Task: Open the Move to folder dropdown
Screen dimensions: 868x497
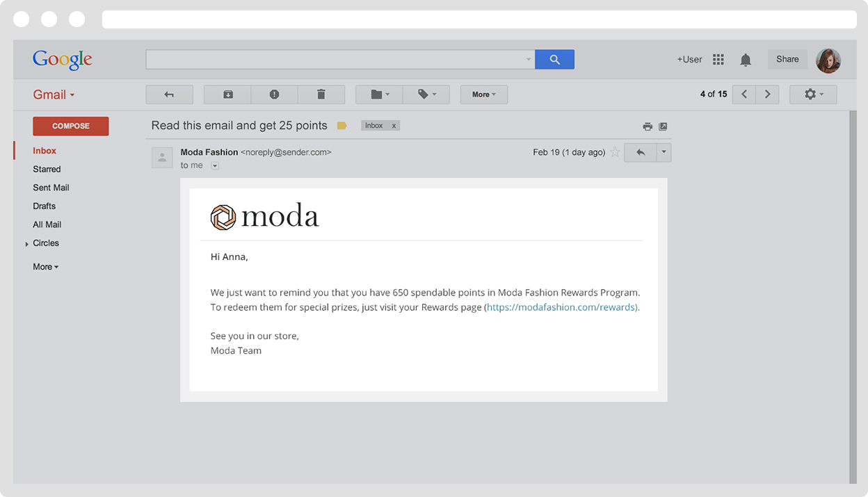Action: [379, 95]
